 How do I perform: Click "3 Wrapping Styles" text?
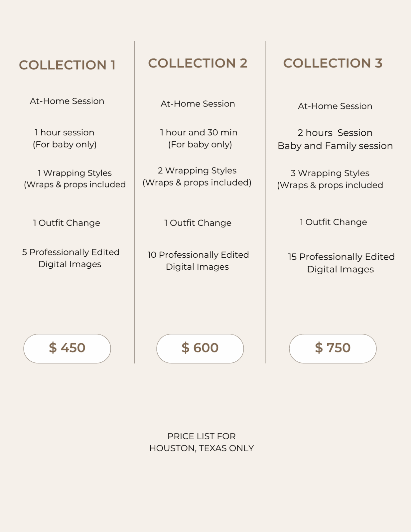pos(330,173)
